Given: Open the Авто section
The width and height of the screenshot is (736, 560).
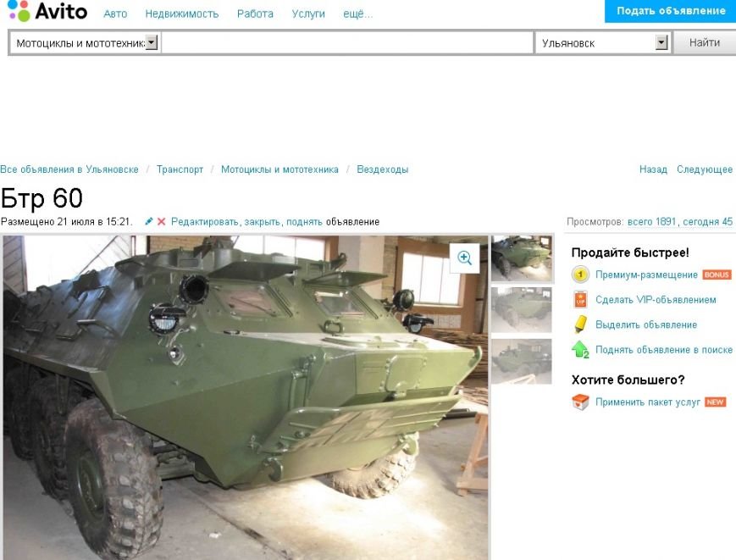Looking at the screenshot, I should point(114,14).
